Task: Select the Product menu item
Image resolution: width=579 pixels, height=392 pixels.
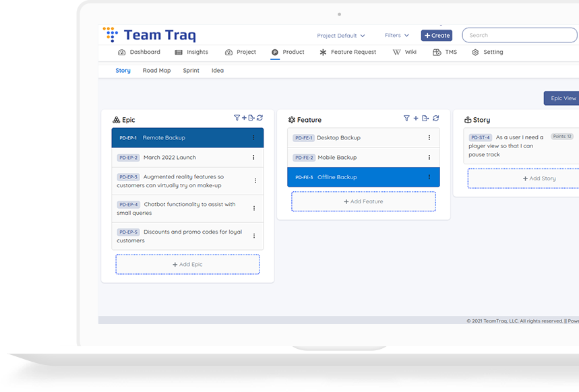Action: [x=288, y=52]
